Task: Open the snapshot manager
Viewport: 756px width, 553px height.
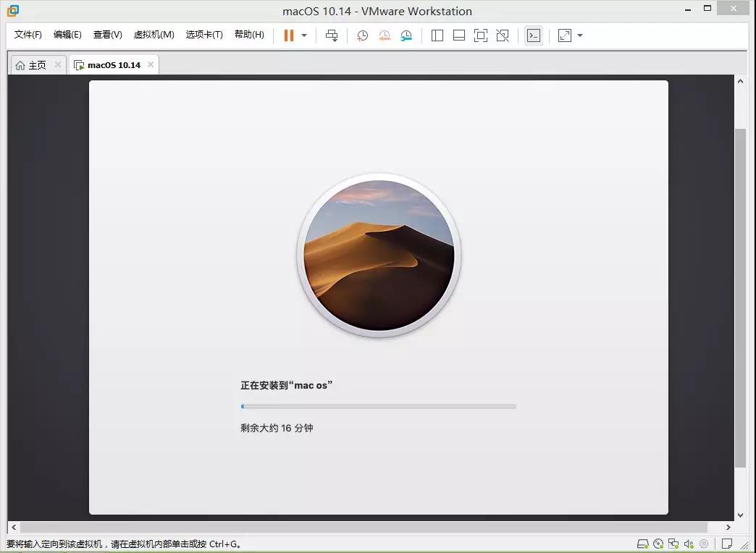Action: [406, 35]
